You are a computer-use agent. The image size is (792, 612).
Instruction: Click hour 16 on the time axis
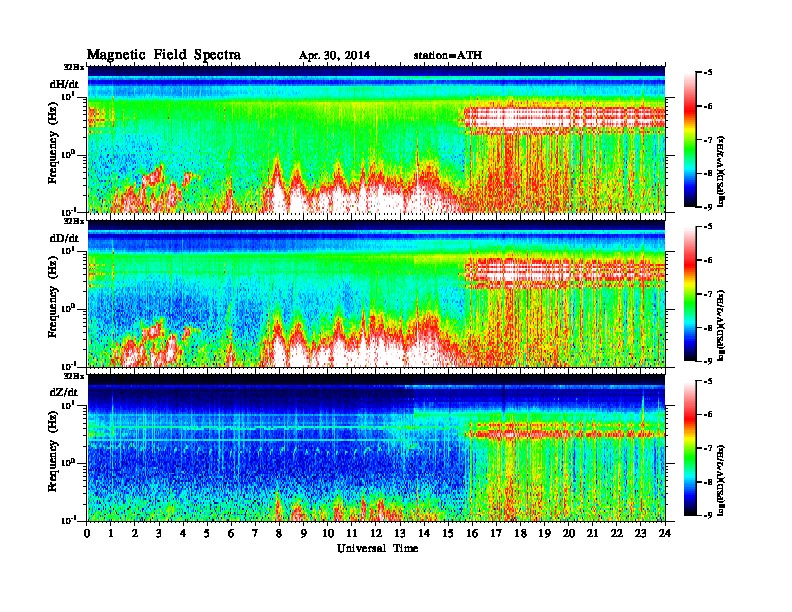click(x=472, y=533)
